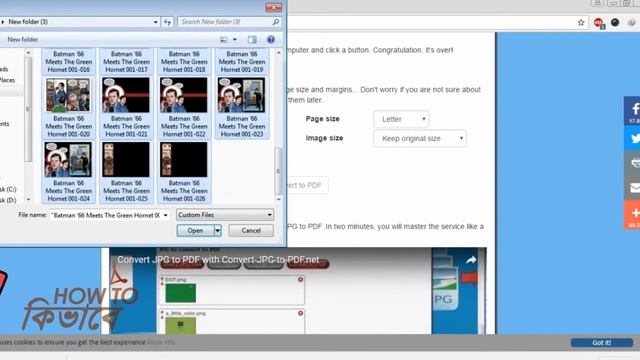640x360 pixels.
Task: Expand the File name history dropdown arrow
Action: coord(165,215)
